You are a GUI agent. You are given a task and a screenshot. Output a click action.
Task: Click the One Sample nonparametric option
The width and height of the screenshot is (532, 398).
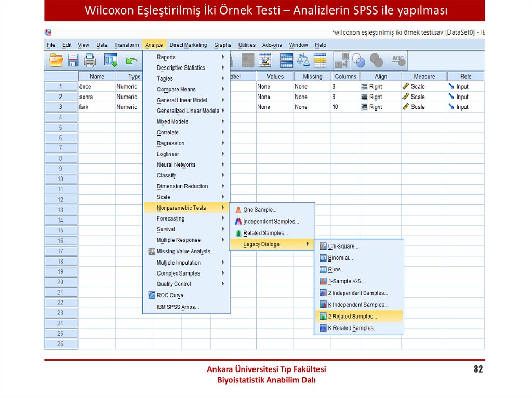(259, 210)
